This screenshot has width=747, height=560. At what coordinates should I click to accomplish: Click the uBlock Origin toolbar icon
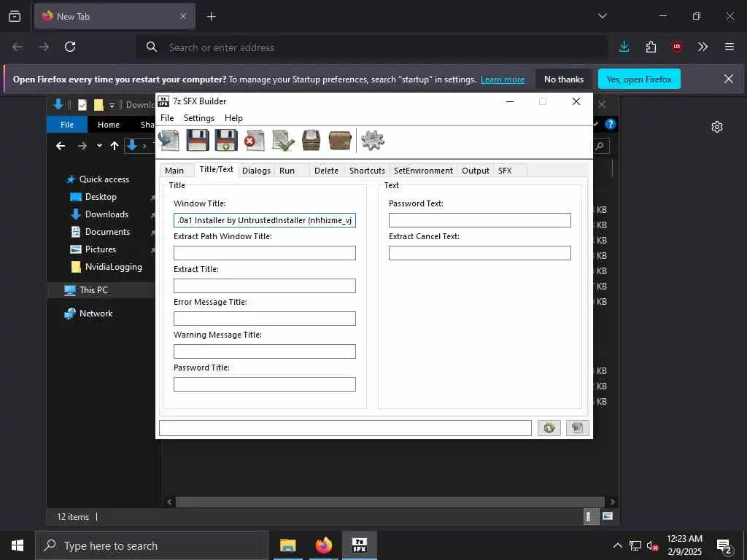coord(676,47)
